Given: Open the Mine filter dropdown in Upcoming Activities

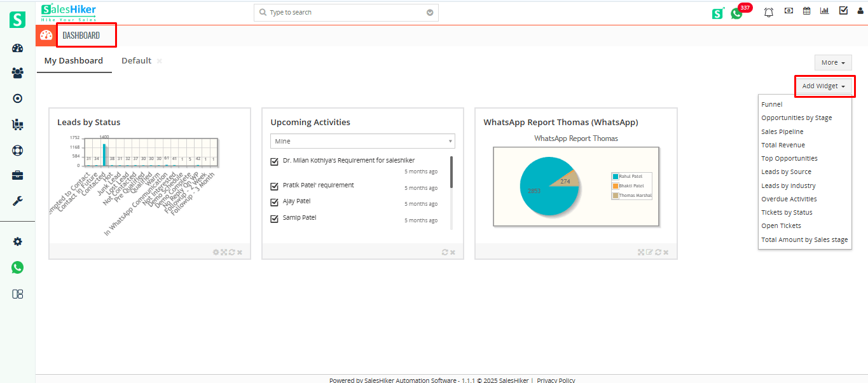Looking at the screenshot, I should [362, 140].
